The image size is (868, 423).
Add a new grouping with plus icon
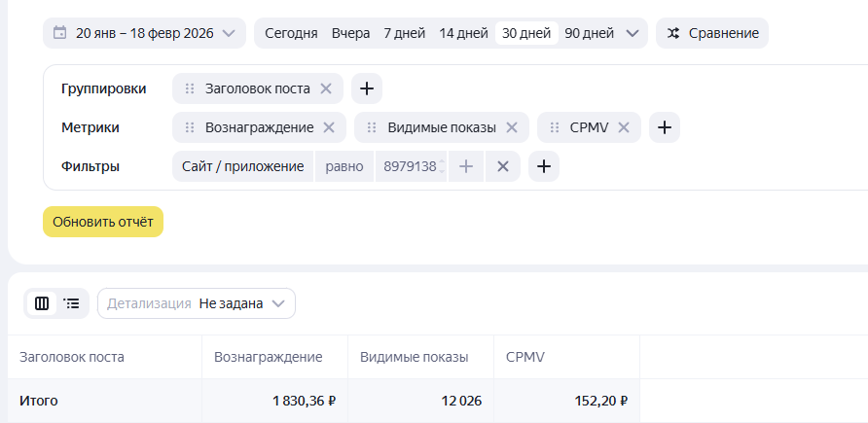tap(367, 88)
